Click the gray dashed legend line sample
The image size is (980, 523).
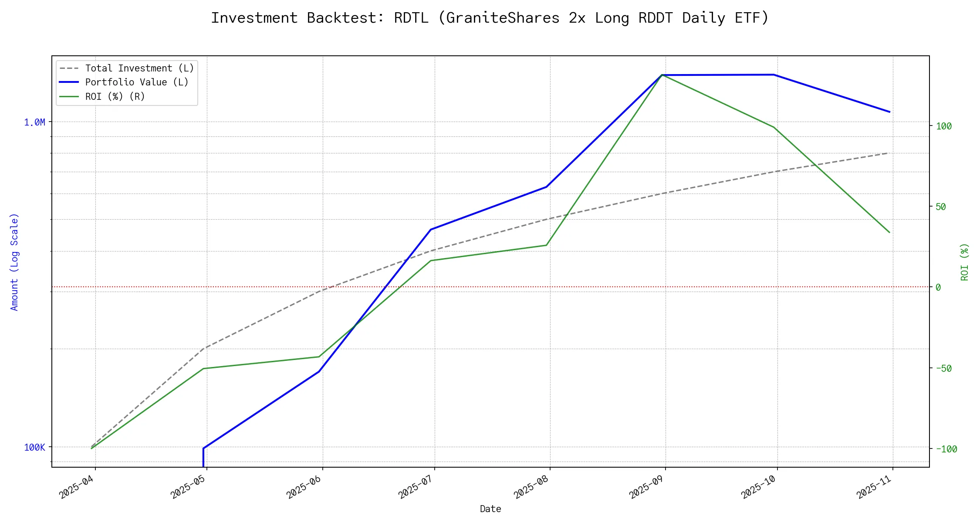point(69,68)
